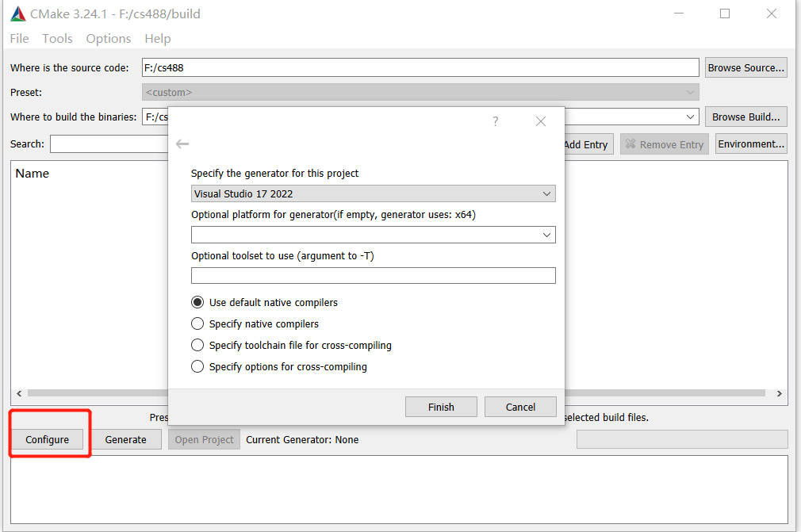Expand the build binaries path dropdown arrow

[690, 117]
